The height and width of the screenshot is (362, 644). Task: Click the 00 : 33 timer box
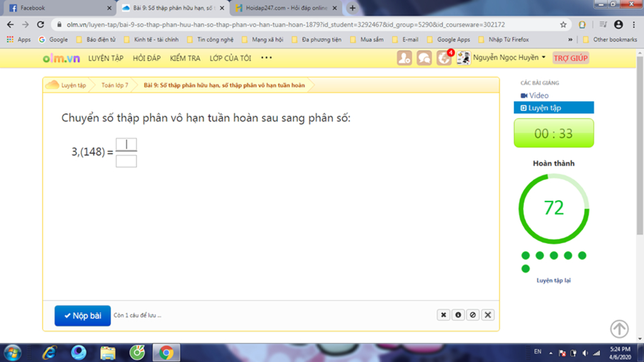coord(553,133)
